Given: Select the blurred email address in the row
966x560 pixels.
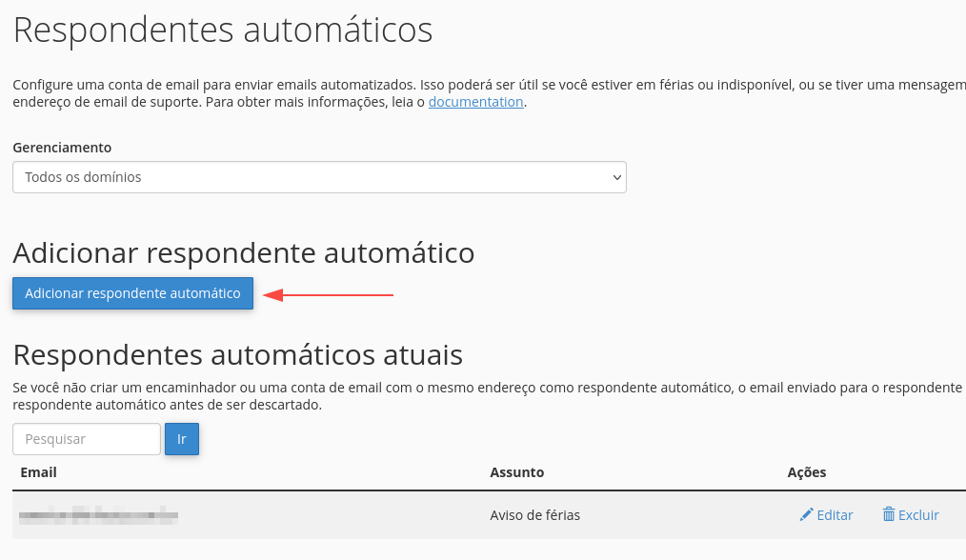Looking at the screenshot, I should point(98,515).
